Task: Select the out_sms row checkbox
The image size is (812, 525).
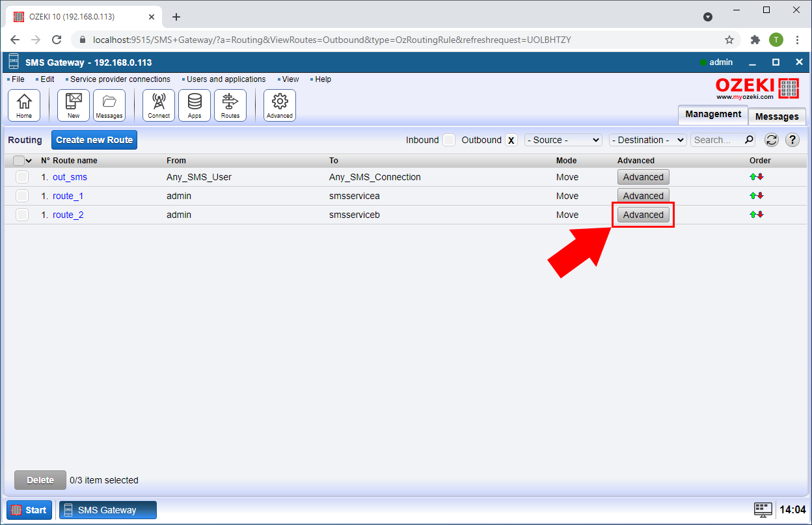Action: [x=22, y=177]
